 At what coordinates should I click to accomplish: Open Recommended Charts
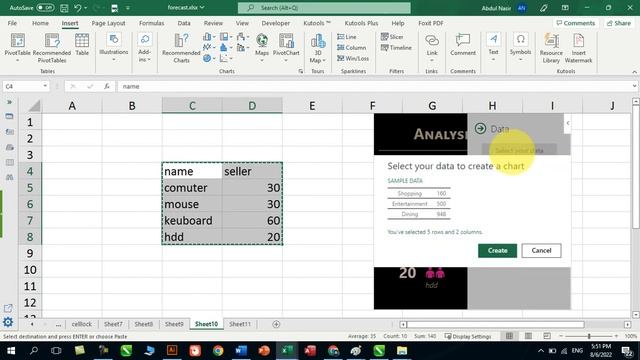pos(181,48)
